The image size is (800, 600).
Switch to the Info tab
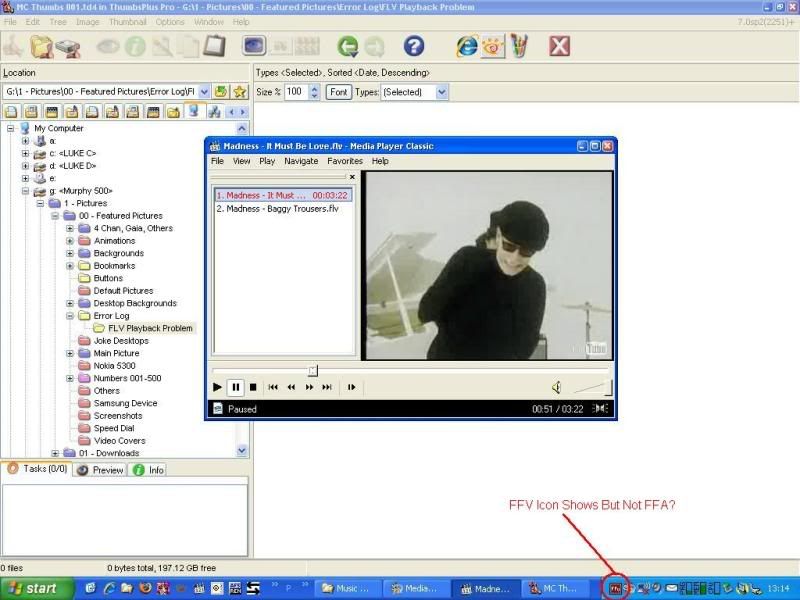(148, 470)
